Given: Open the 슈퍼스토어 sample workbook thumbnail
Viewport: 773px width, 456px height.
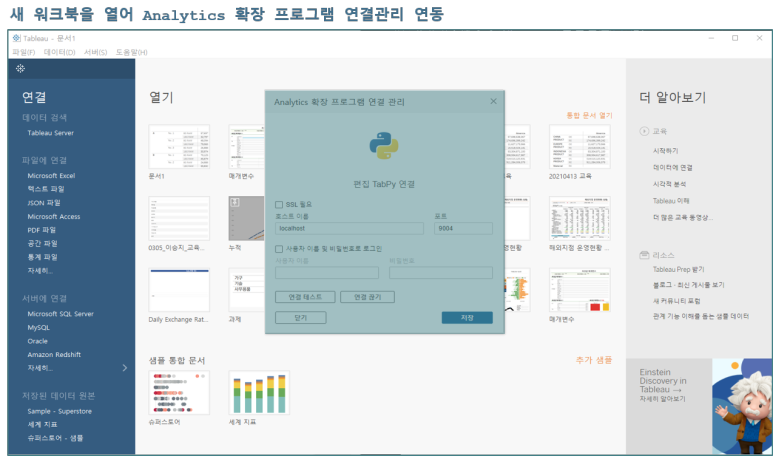Looking at the screenshot, I should [179, 392].
